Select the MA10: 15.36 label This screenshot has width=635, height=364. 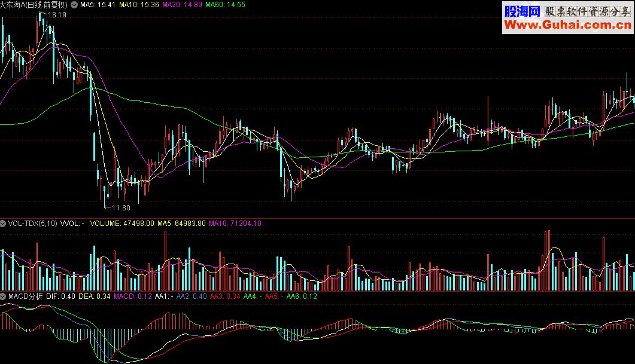pos(139,5)
